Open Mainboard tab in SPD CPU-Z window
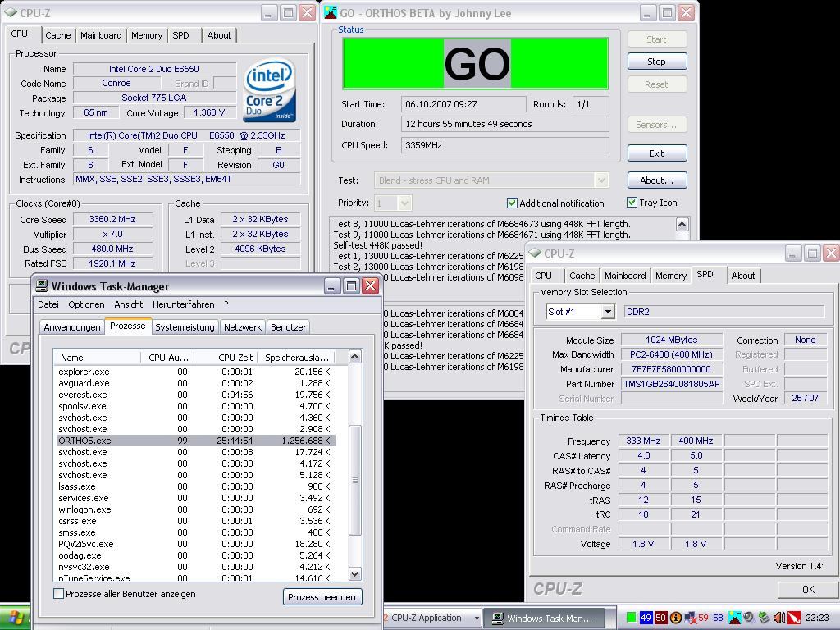This screenshot has width=840, height=630. pos(624,276)
